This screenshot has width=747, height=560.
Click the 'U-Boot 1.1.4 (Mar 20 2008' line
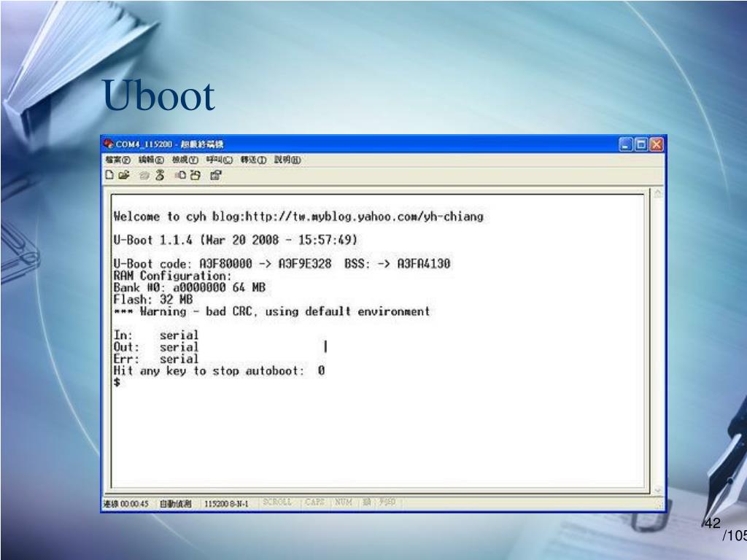click(x=236, y=239)
